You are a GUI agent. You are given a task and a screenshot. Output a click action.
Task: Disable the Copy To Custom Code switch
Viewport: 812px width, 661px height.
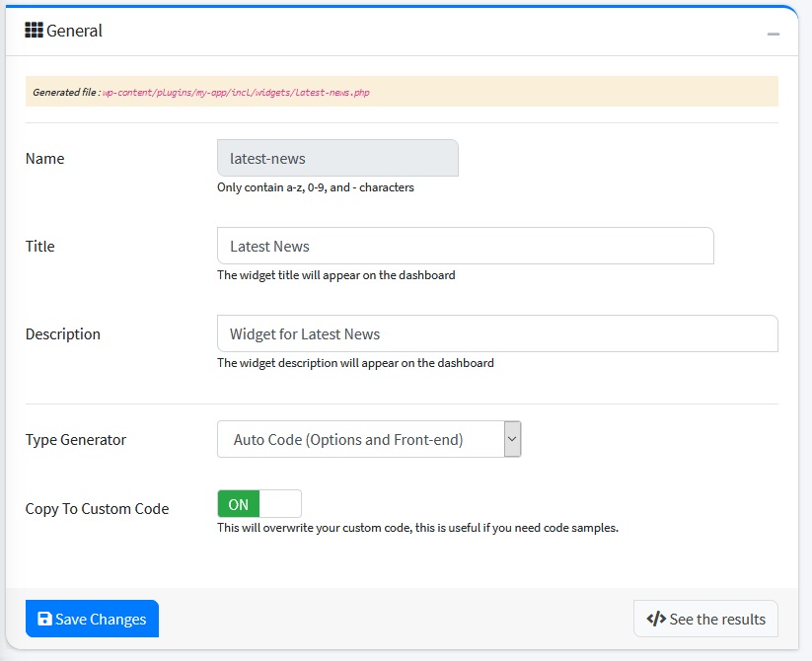pyautogui.click(x=259, y=504)
